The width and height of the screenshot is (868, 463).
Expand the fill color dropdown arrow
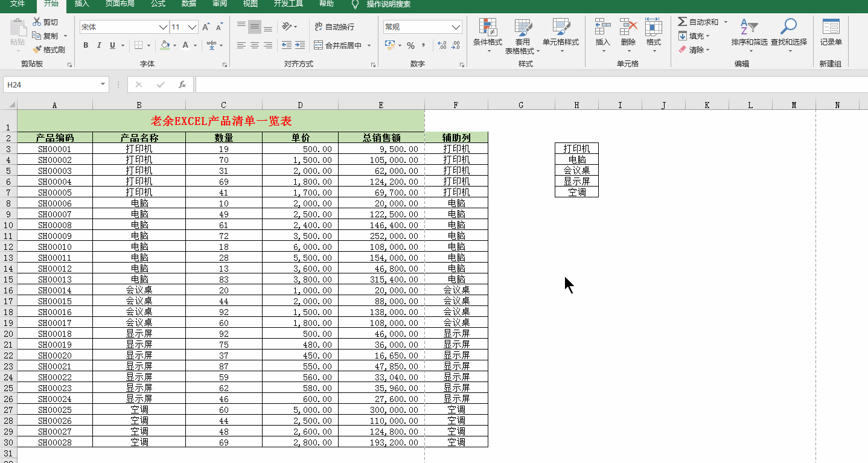(x=174, y=45)
